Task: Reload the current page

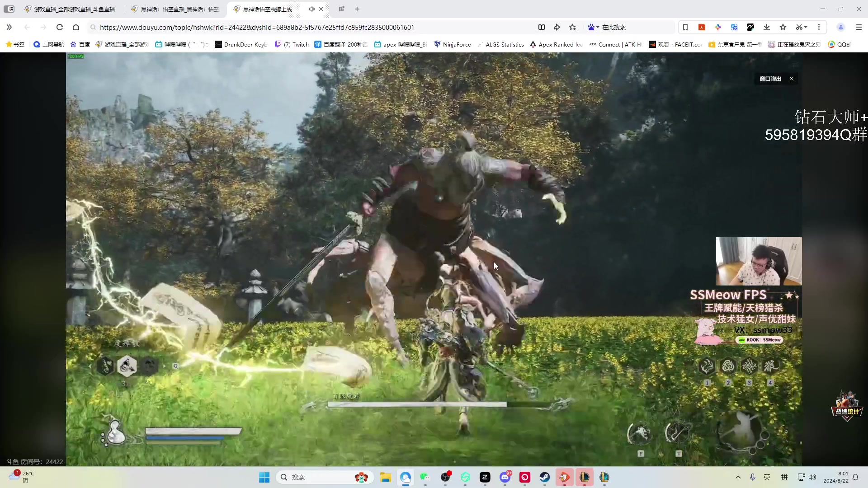Action: point(59,27)
